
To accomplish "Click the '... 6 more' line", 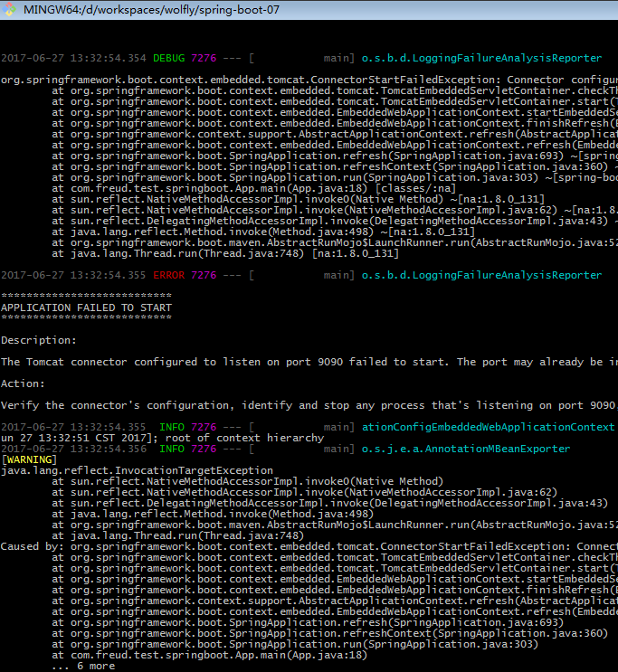I will pyautogui.click(x=83, y=666).
